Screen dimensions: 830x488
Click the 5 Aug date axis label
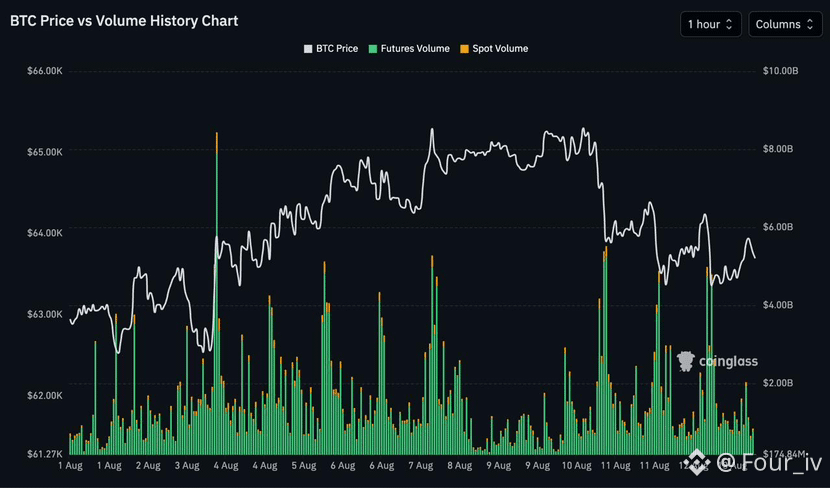304,466
